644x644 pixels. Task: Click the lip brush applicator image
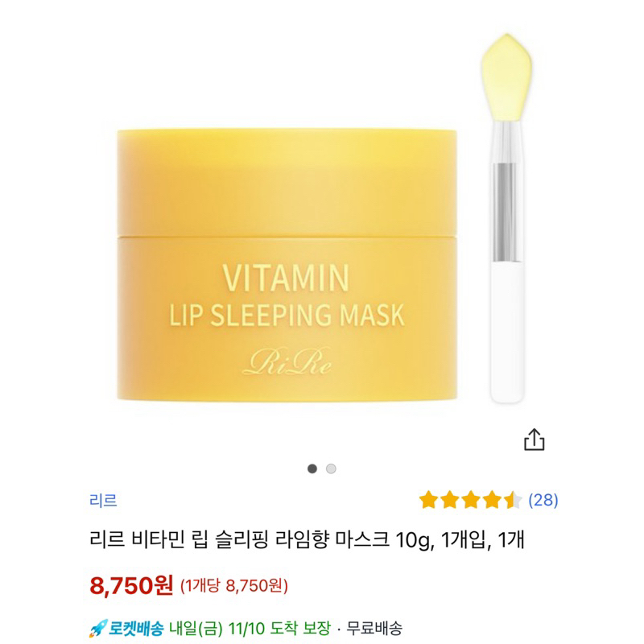(x=507, y=218)
